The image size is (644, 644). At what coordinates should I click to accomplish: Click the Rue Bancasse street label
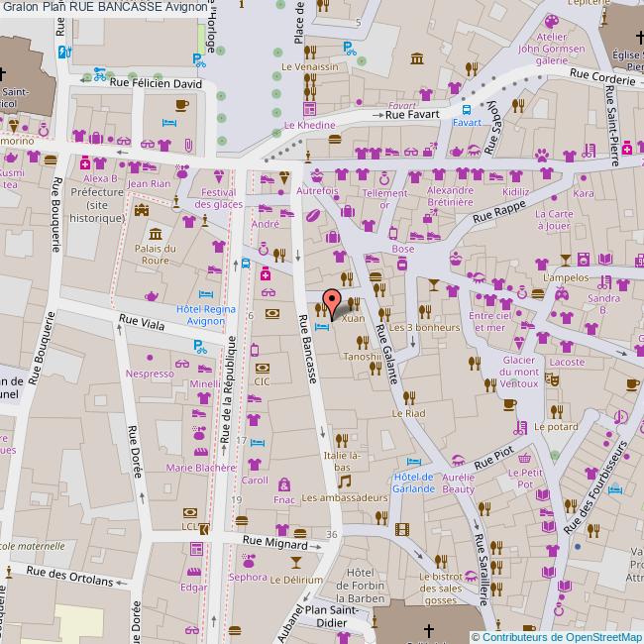point(307,349)
